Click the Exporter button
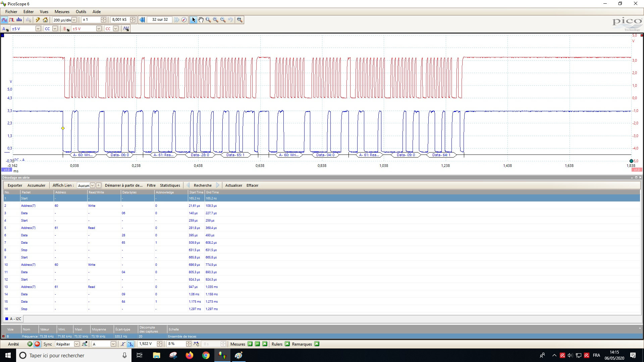 click(15, 185)
